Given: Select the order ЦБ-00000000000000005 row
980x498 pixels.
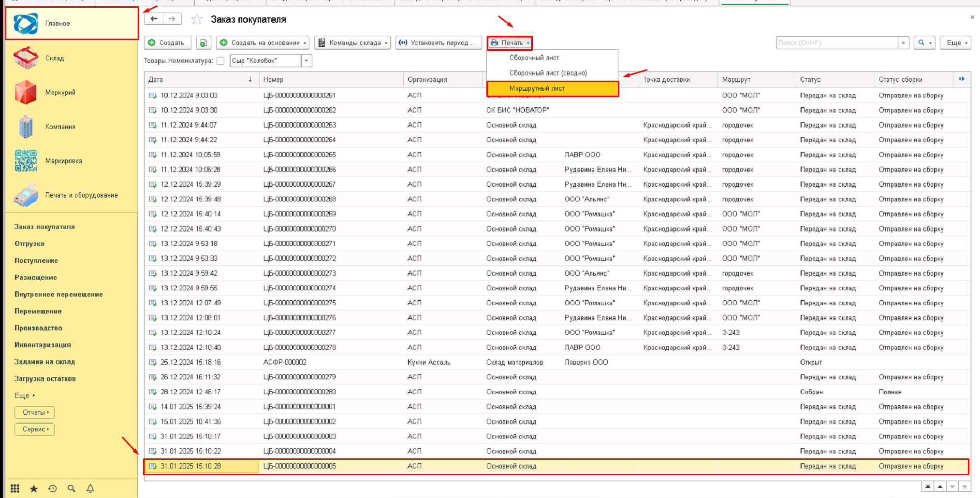Looking at the screenshot, I should click(299, 466).
